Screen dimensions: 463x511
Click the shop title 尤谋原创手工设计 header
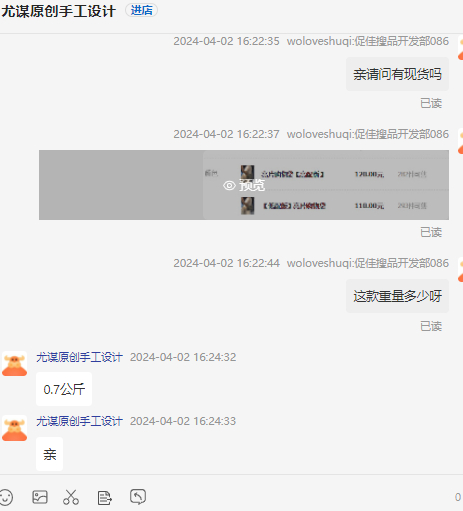click(x=59, y=11)
